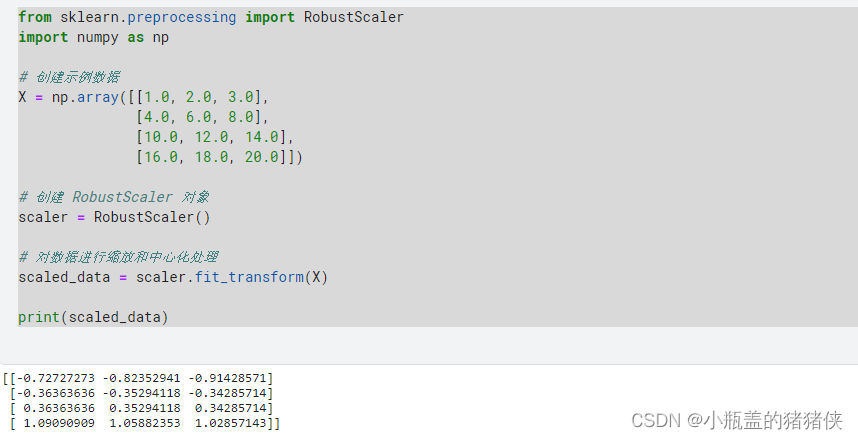Click the output value 1.02857143
The image size is (858, 439).
[x=231, y=423]
